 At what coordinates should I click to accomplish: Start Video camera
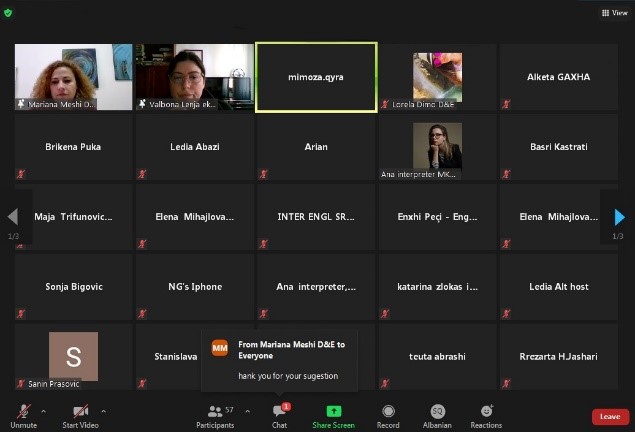(80, 411)
